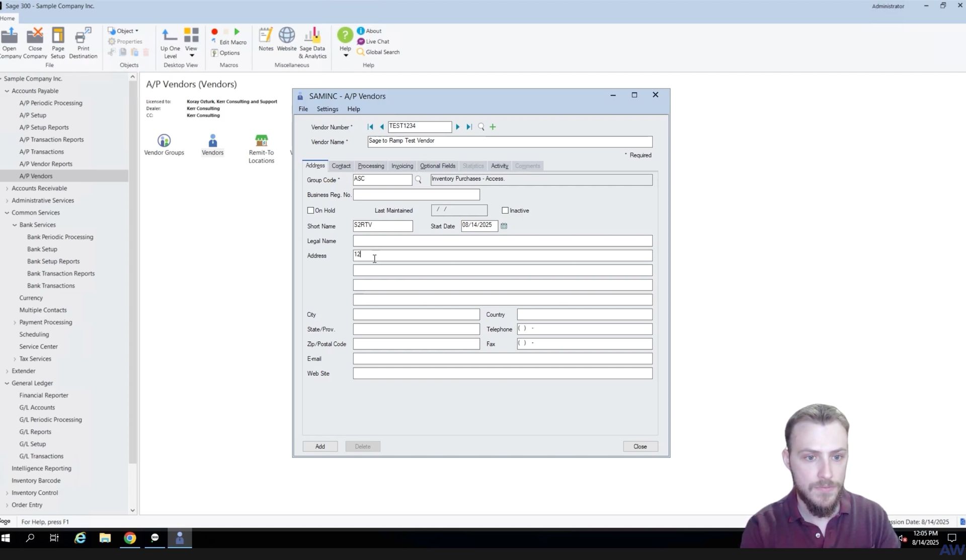Go to first vendor record arrow
966x560 pixels.
(370, 127)
